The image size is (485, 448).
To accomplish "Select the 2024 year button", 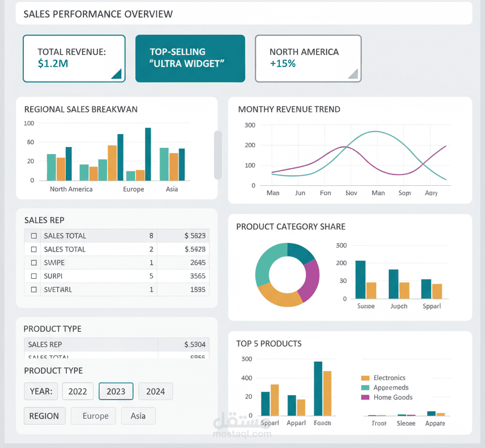I will coord(155,391).
